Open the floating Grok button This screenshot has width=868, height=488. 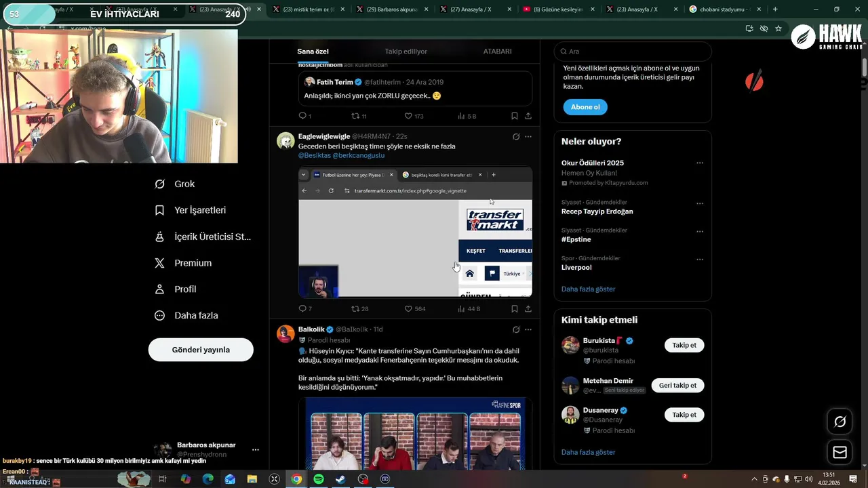pos(840,422)
